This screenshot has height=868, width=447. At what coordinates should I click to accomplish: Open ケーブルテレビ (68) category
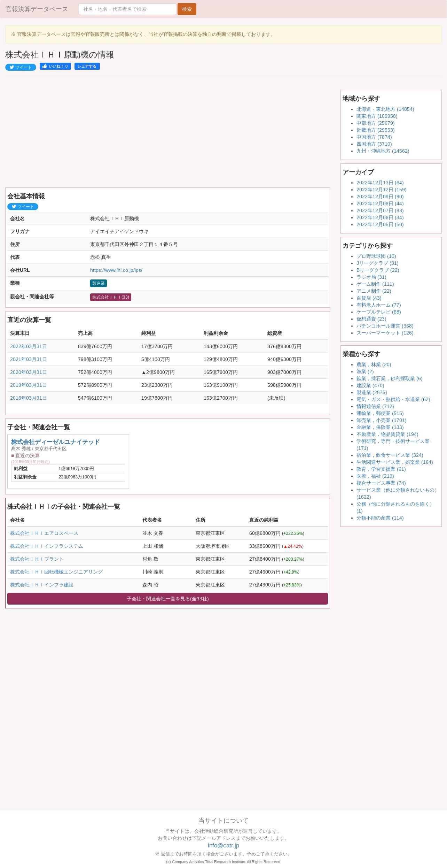[378, 312]
